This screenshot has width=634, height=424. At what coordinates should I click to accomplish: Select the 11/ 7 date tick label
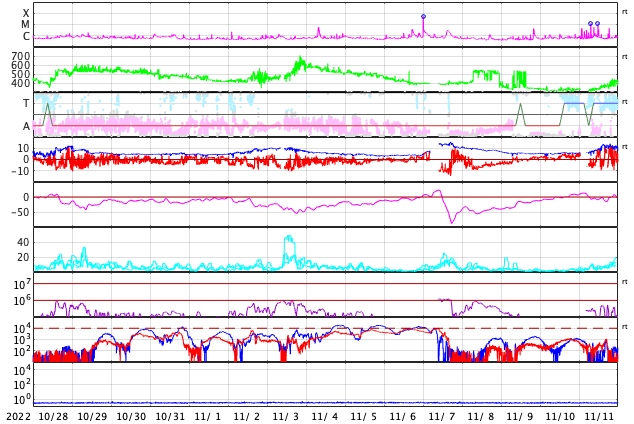(x=442, y=417)
